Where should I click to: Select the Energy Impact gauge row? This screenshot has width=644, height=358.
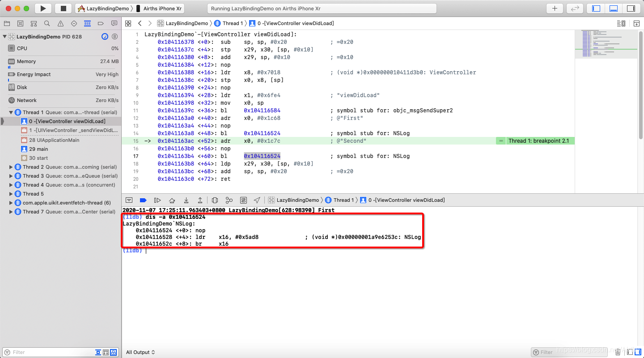(x=61, y=74)
